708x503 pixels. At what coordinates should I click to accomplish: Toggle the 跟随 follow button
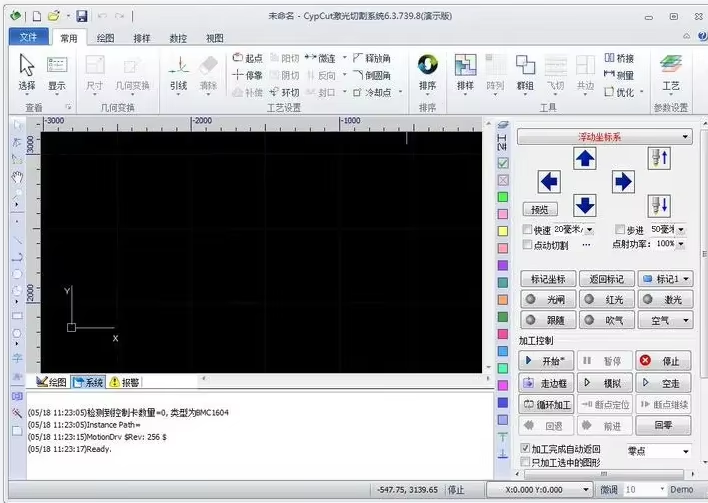(548, 320)
